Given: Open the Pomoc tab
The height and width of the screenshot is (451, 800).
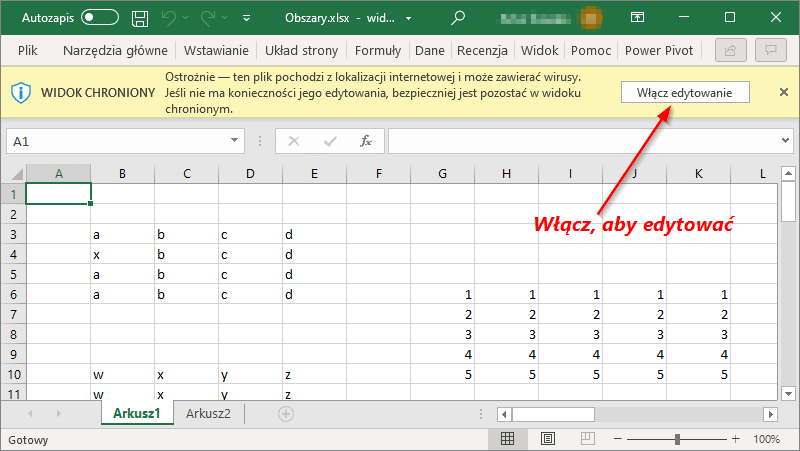Looking at the screenshot, I should click(x=591, y=51).
